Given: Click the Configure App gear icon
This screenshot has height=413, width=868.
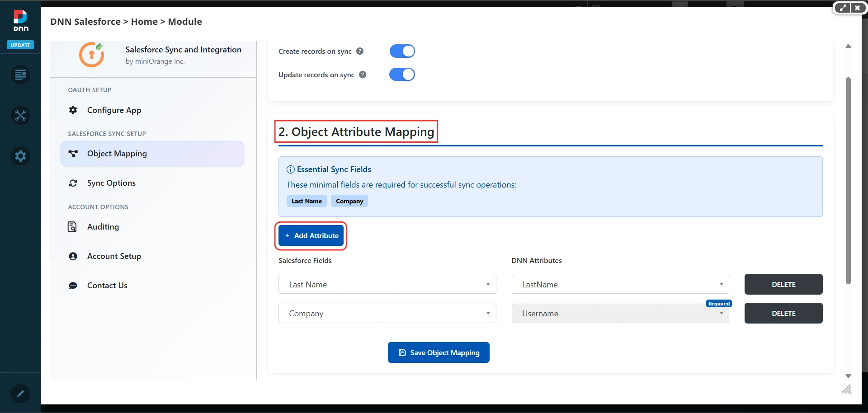Looking at the screenshot, I should [x=73, y=110].
